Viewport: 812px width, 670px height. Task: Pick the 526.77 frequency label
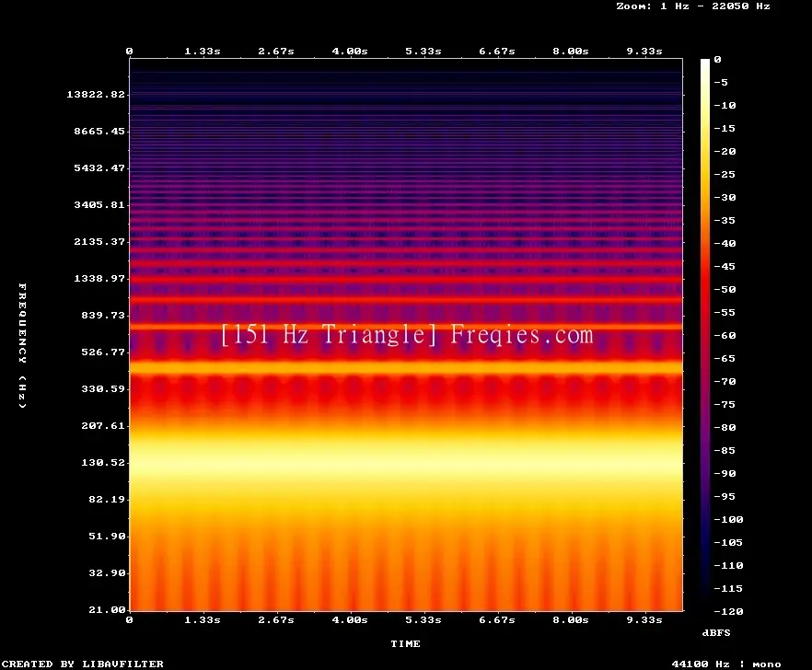[103, 352]
